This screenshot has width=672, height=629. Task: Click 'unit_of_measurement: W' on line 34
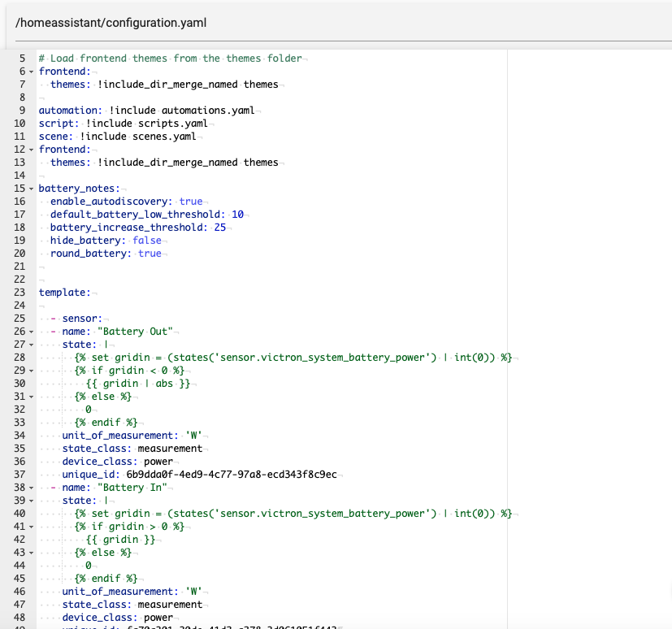132,436
